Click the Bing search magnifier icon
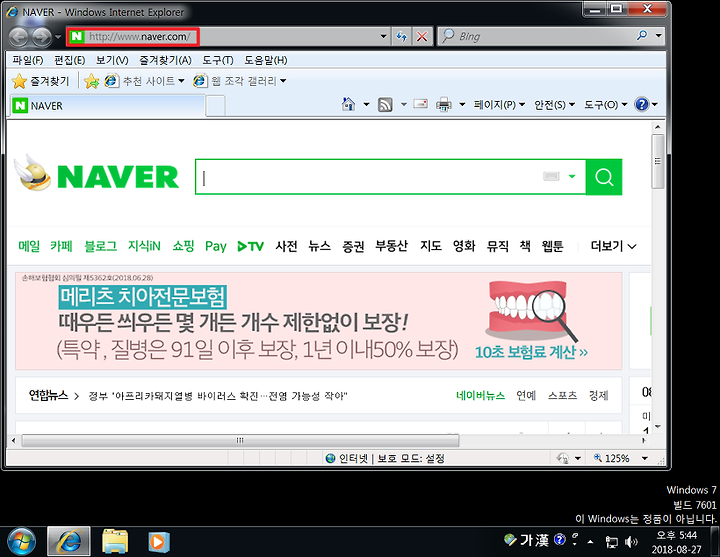 point(642,36)
